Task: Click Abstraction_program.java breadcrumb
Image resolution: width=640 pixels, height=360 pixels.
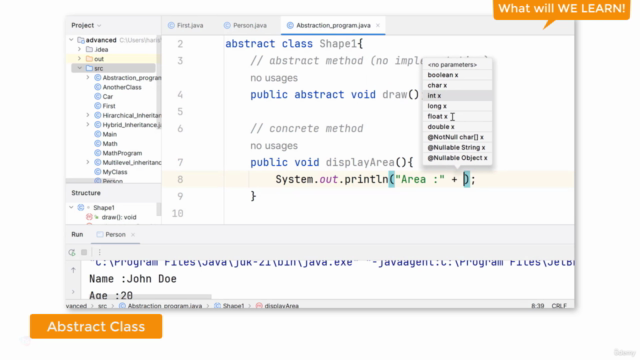Action: 165,306
